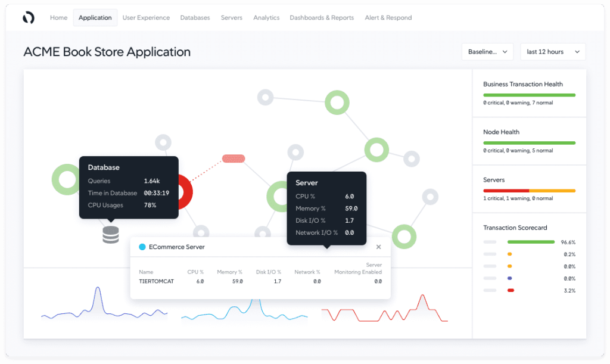
Task: Click the 96.6% scorecard value
Action: [568, 242]
